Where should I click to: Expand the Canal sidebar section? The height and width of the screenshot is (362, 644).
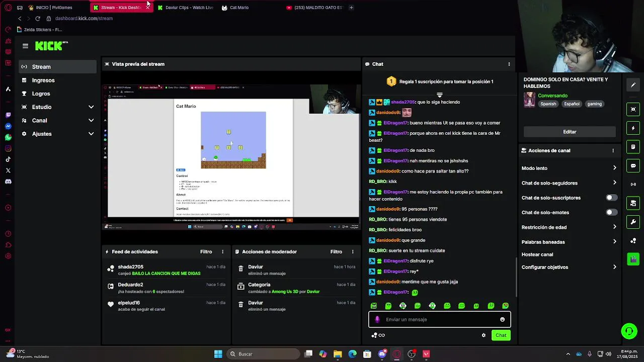(58, 121)
